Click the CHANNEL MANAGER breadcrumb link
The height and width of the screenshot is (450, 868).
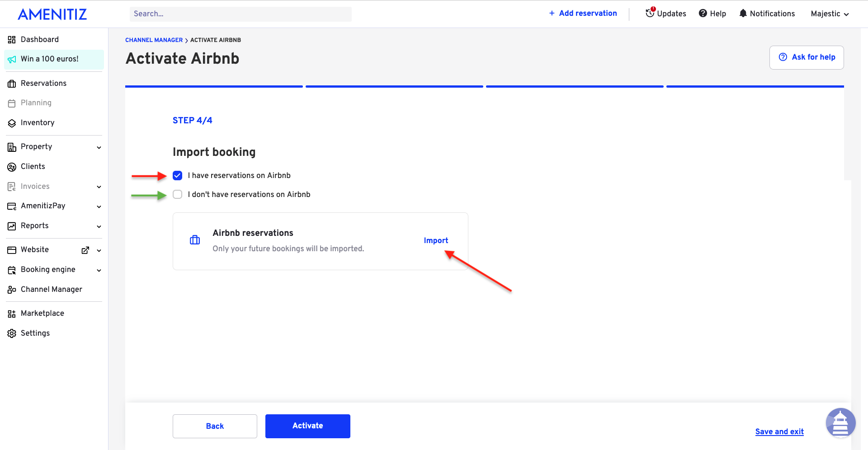point(154,40)
